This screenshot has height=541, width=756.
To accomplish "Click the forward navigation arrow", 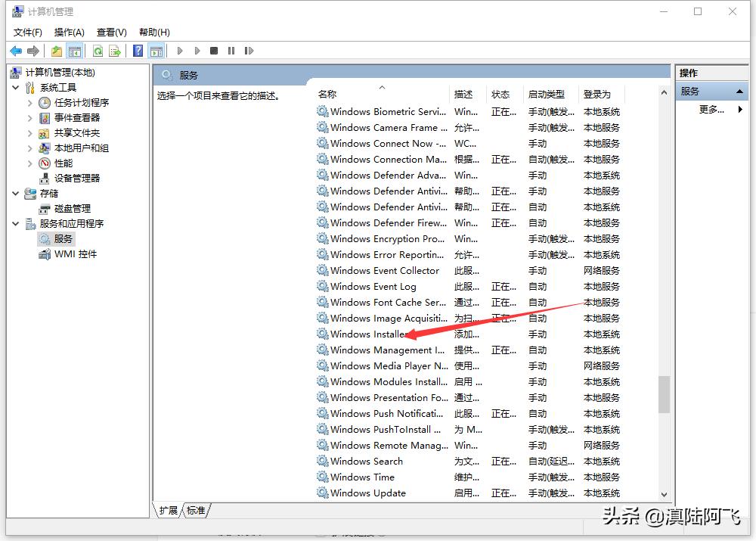I will [32, 51].
